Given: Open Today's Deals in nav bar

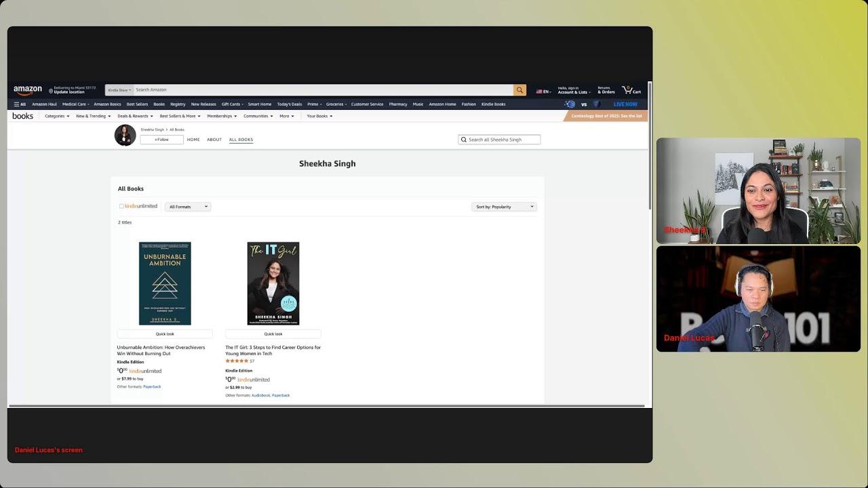Looking at the screenshot, I should pyautogui.click(x=290, y=104).
